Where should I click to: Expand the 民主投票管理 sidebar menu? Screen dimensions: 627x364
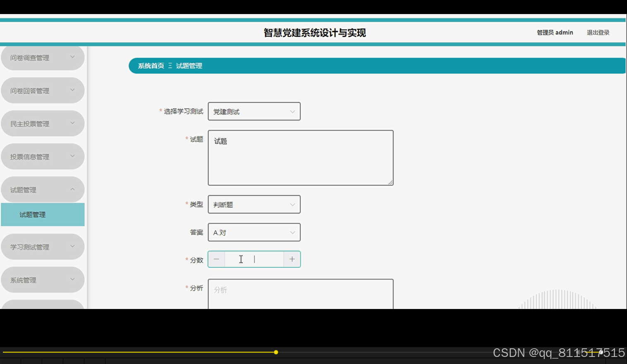click(x=43, y=123)
